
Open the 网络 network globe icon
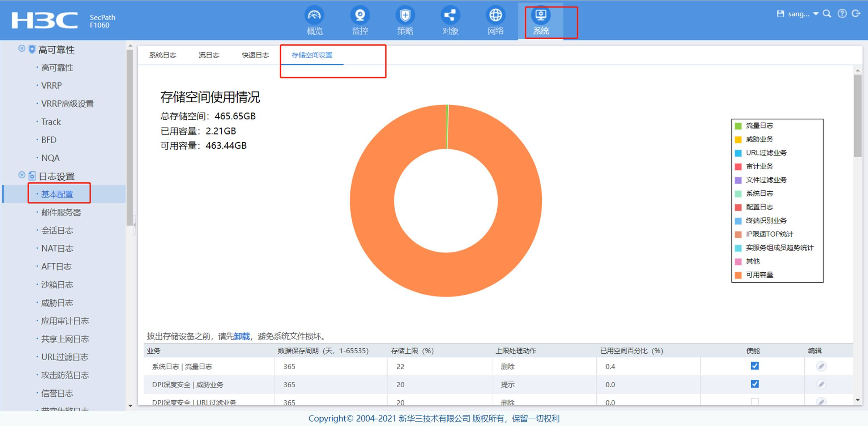(x=495, y=16)
